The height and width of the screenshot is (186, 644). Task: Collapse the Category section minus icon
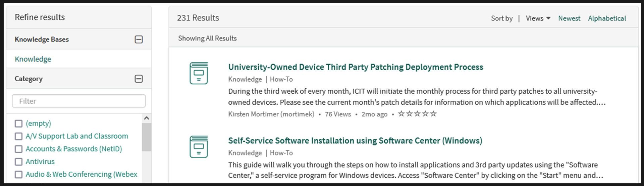point(139,79)
